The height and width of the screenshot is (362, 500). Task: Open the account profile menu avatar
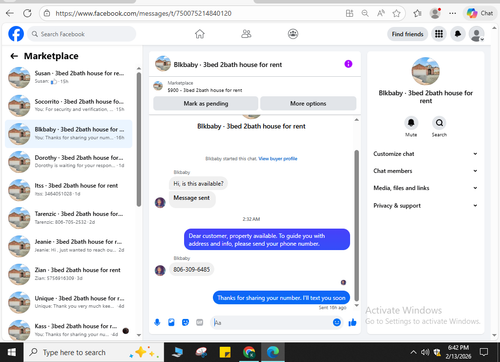click(x=477, y=34)
